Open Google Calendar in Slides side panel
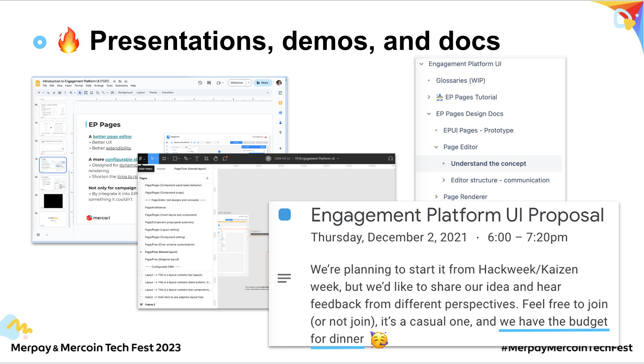Screen dimensions: 644x364 pos(280,93)
